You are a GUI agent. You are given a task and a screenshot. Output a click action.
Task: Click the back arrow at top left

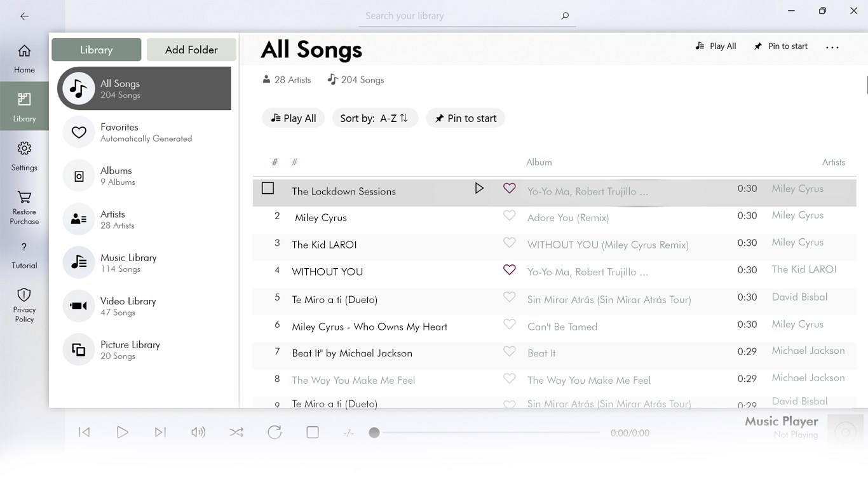pyautogui.click(x=24, y=16)
